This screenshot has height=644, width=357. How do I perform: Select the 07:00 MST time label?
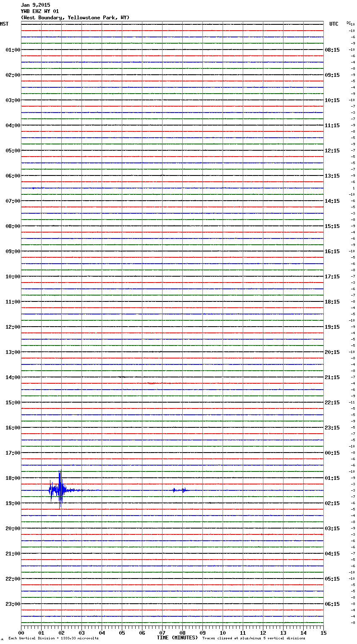point(13,201)
